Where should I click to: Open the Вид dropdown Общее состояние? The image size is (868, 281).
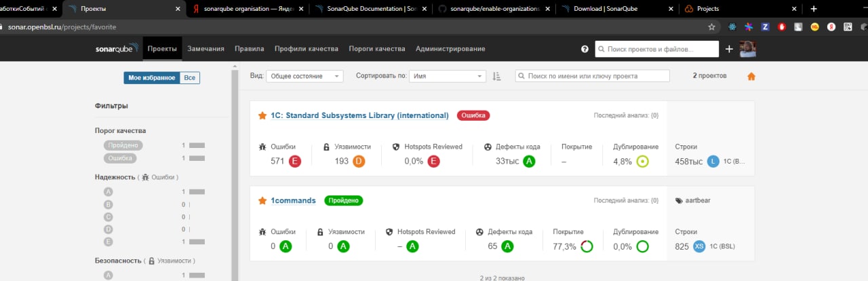tap(304, 76)
